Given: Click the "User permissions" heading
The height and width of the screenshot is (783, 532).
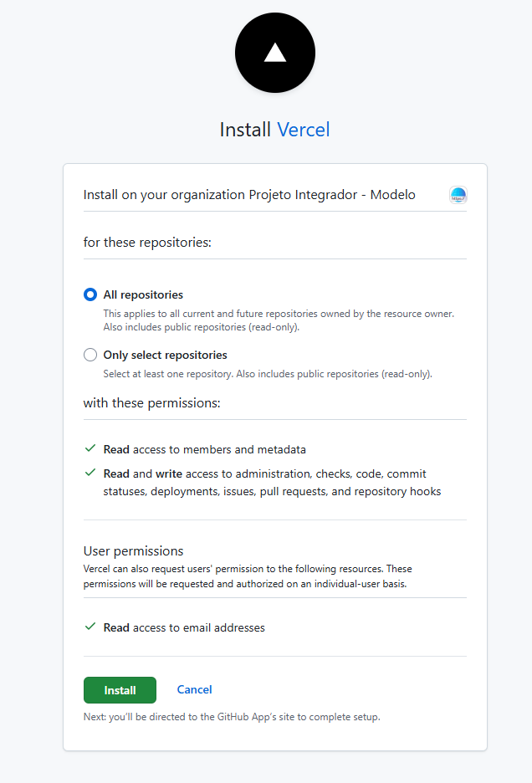Looking at the screenshot, I should click(133, 551).
